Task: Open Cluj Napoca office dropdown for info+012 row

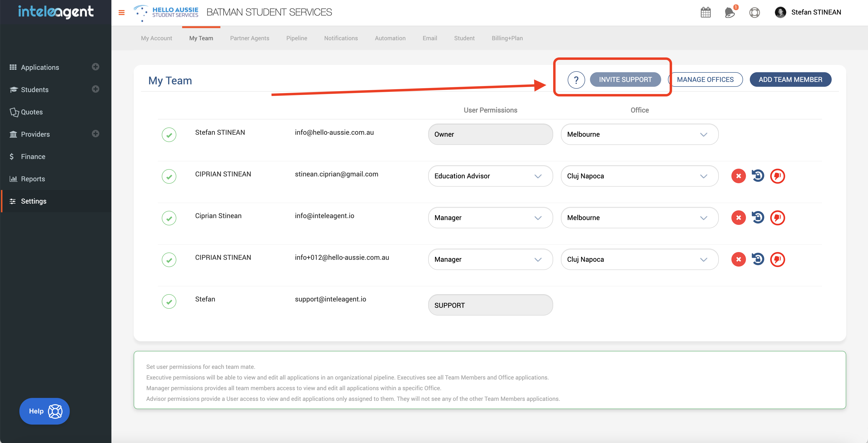Action: coord(639,259)
